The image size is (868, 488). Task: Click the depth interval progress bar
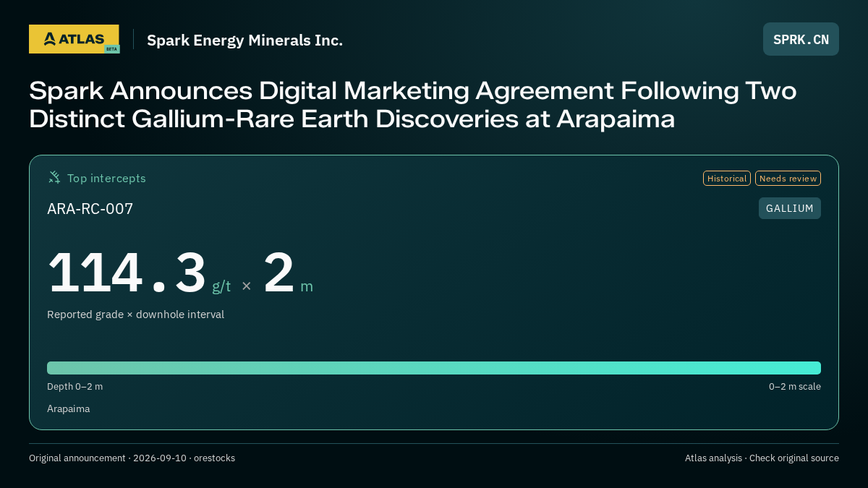pyautogui.click(x=434, y=367)
